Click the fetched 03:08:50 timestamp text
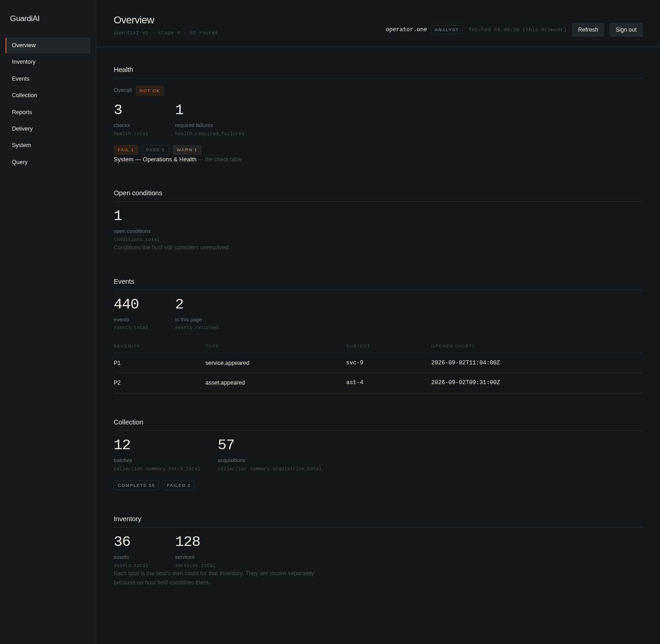This screenshot has width=660, height=644. tap(517, 30)
